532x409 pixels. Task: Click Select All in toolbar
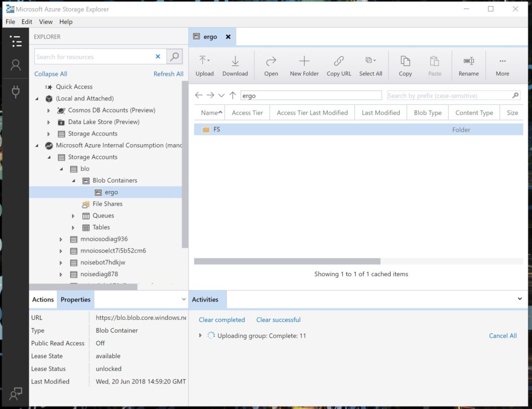tap(370, 66)
